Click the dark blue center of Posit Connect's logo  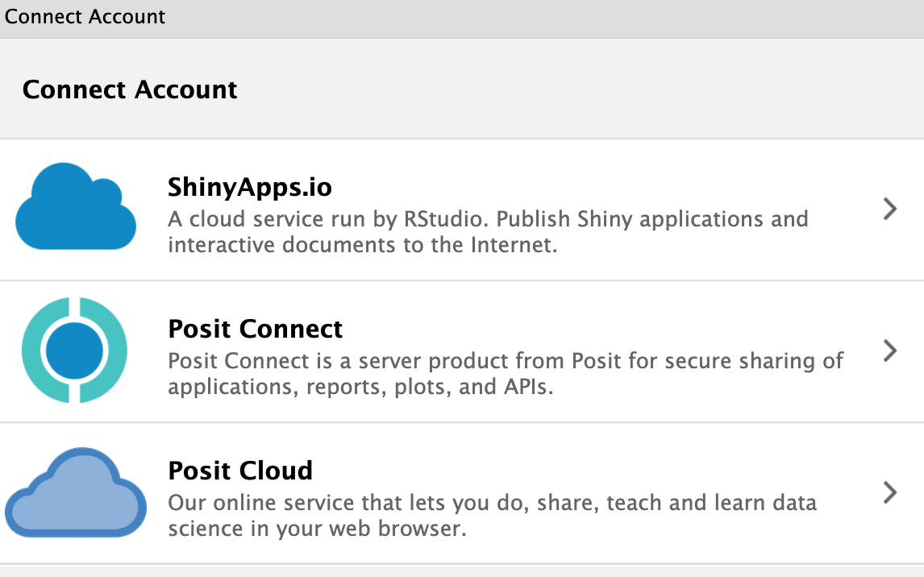coord(75,351)
